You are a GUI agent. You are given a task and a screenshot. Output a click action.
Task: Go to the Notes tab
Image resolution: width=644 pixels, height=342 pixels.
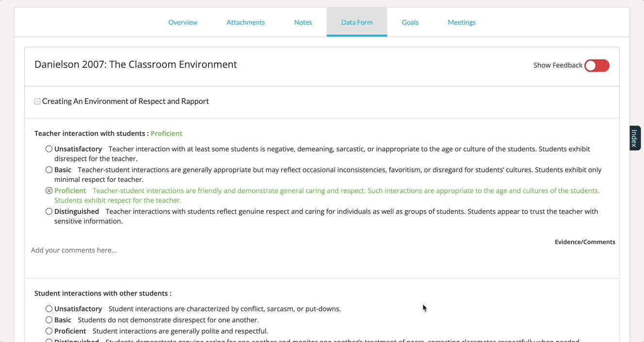[303, 22]
